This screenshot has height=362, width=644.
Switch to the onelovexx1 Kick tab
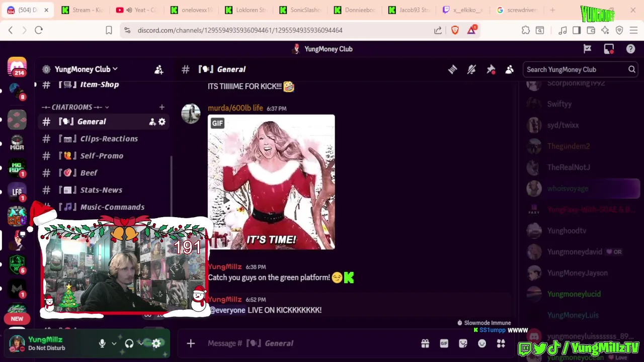[x=191, y=10]
